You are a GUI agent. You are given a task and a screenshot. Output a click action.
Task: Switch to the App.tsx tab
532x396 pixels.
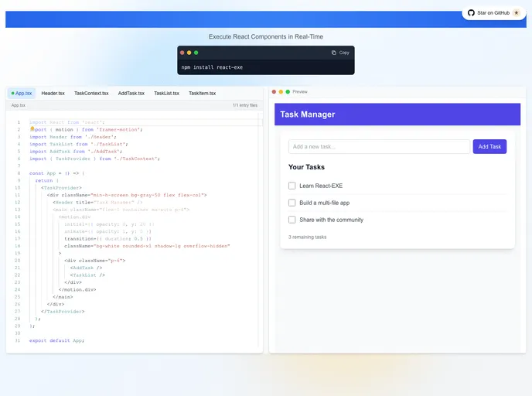click(x=22, y=93)
